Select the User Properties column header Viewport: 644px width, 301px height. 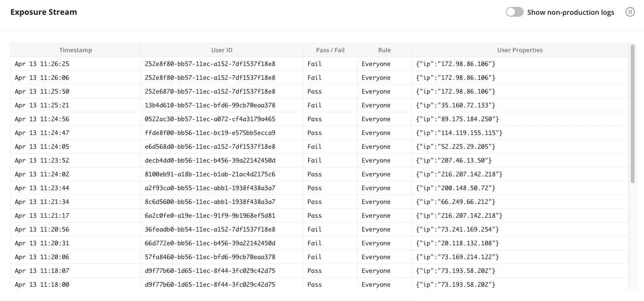click(x=520, y=50)
